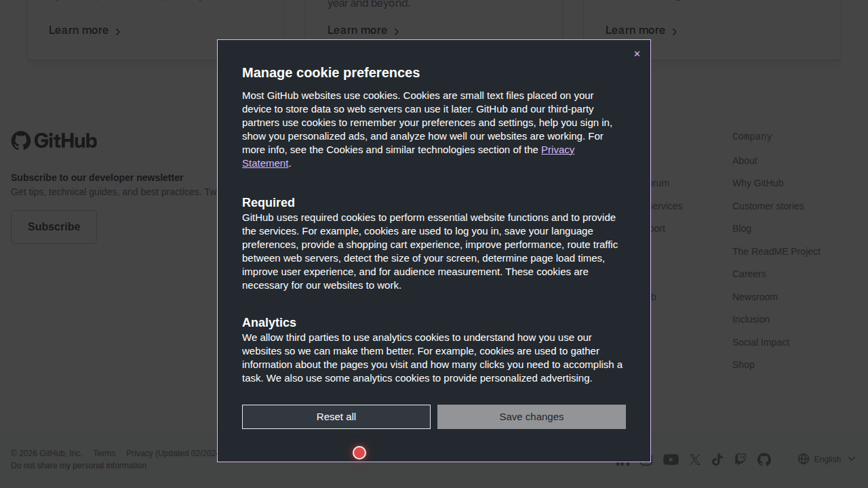Click Do not share my personal information
The width and height of the screenshot is (868, 488).
[79, 466]
